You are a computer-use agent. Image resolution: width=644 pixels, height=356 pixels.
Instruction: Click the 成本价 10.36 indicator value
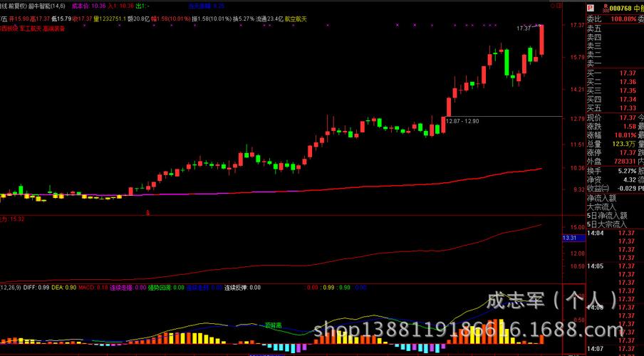(x=88, y=6)
